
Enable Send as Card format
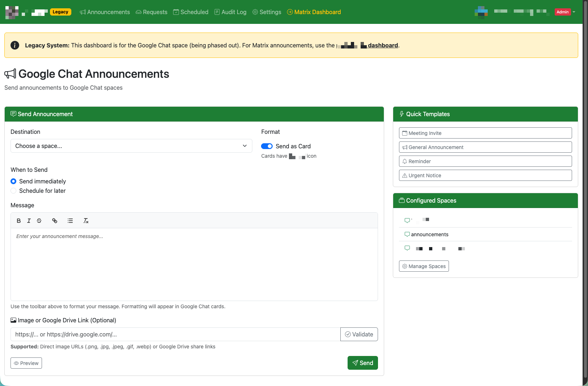[267, 146]
